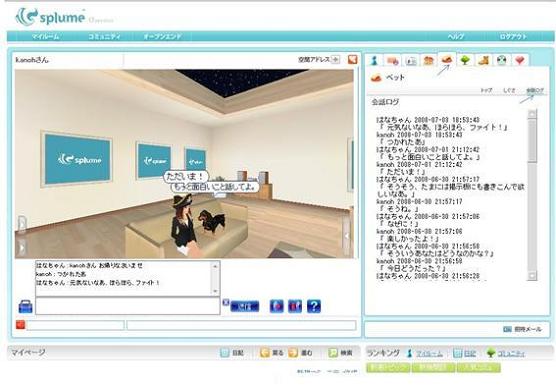Click lower left arrow on the room view
The height and width of the screenshot is (385, 556).
point(22,247)
